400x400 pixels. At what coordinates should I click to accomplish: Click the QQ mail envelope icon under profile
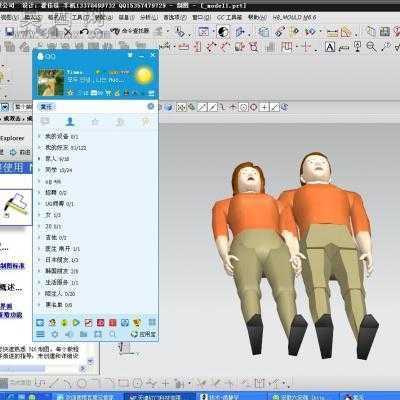coord(94,93)
